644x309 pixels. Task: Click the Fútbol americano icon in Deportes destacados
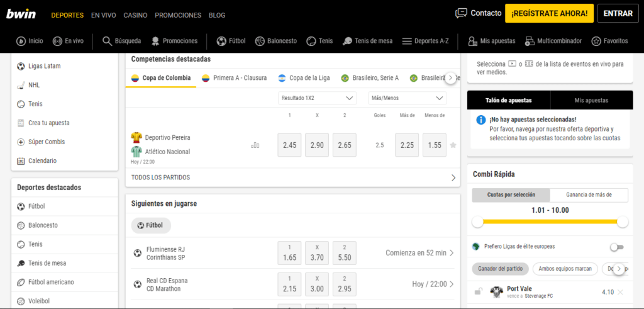pos(21,283)
